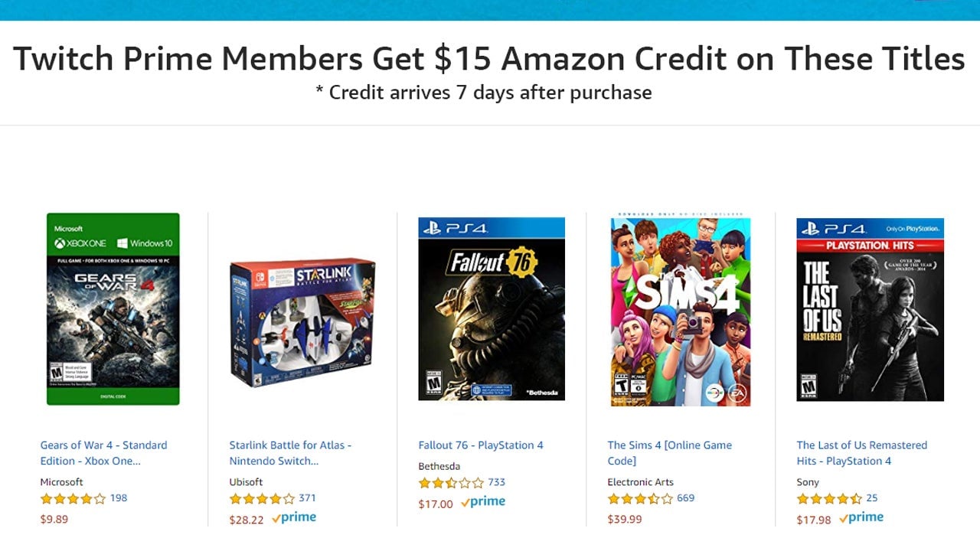Open The Last of Us Remastered Hits link

pos(861,453)
